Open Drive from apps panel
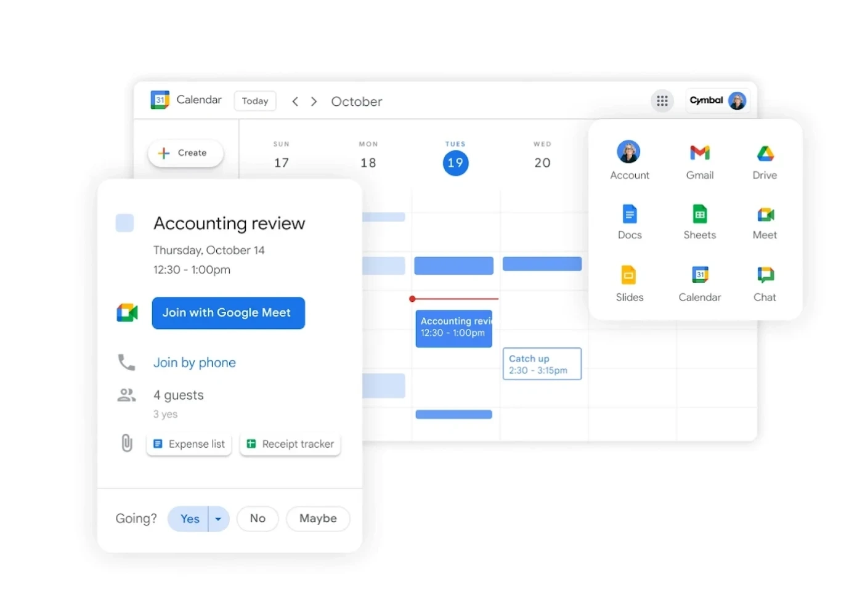865x616 pixels. (x=765, y=161)
